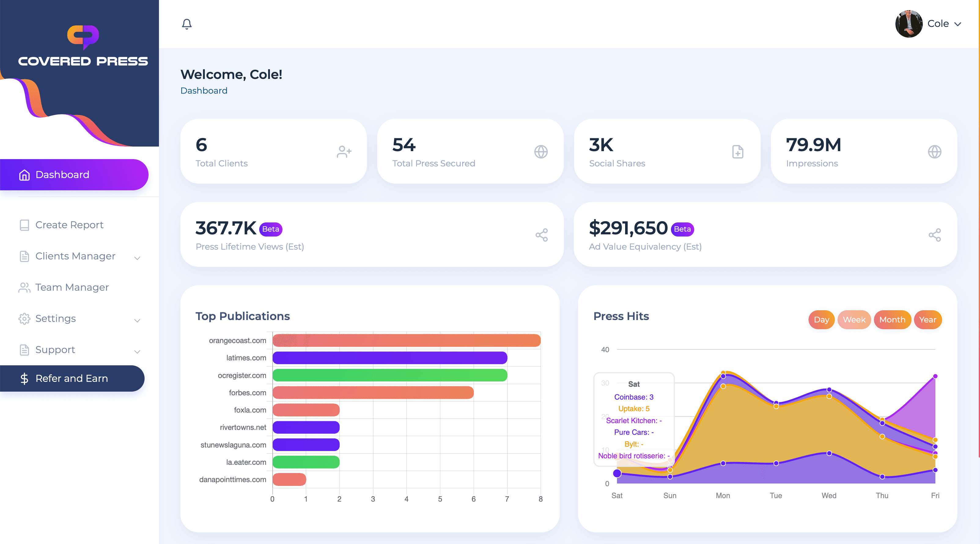980x544 pixels.
Task: Click share icon on Ad Value Equivalency card
Action: pyautogui.click(x=934, y=235)
